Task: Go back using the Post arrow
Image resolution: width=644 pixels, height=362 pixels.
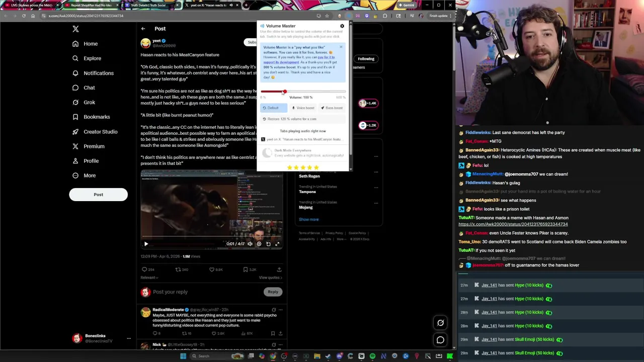Action: [143, 29]
